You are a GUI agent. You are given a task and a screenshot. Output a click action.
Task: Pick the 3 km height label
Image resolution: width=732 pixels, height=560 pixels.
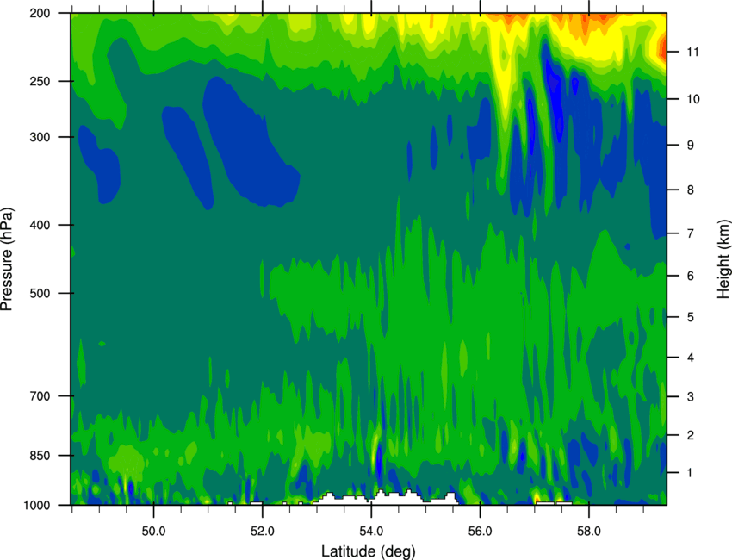coord(691,397)
